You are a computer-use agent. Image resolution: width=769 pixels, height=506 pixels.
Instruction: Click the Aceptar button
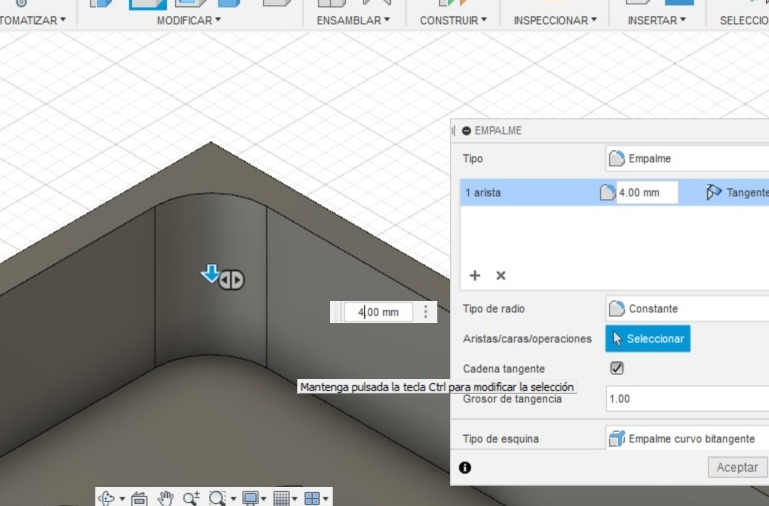pos(737,467)
